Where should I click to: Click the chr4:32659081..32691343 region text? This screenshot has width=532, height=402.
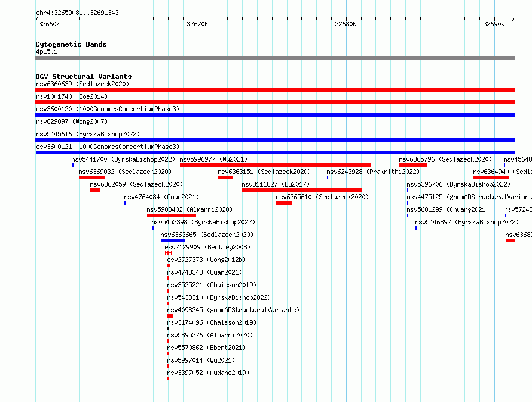(77, 13)
